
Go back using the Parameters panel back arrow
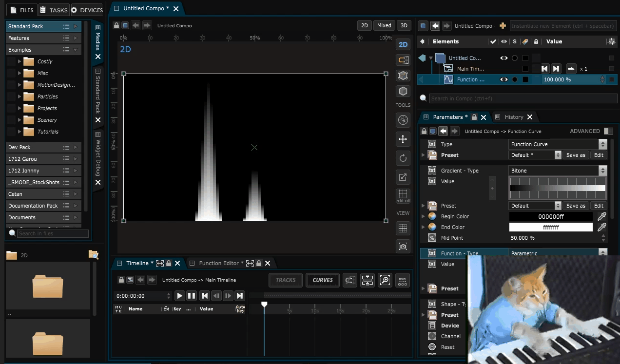pyautogui.click(x=443, y=131)
